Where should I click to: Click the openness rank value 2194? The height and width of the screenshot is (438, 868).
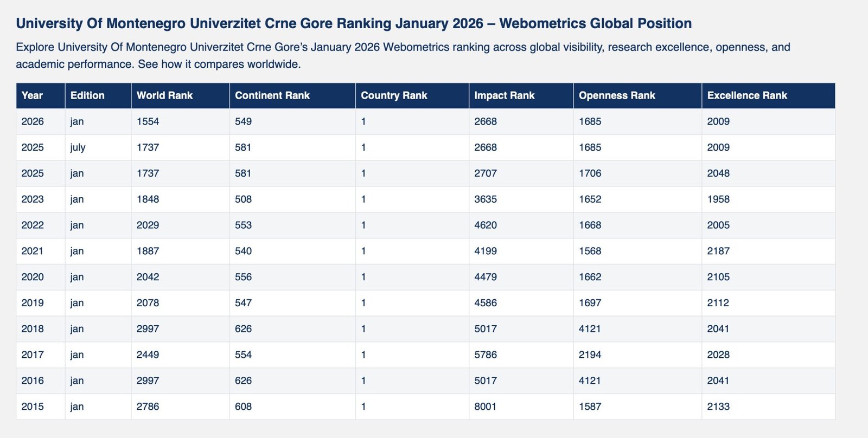tap(590, 355)
